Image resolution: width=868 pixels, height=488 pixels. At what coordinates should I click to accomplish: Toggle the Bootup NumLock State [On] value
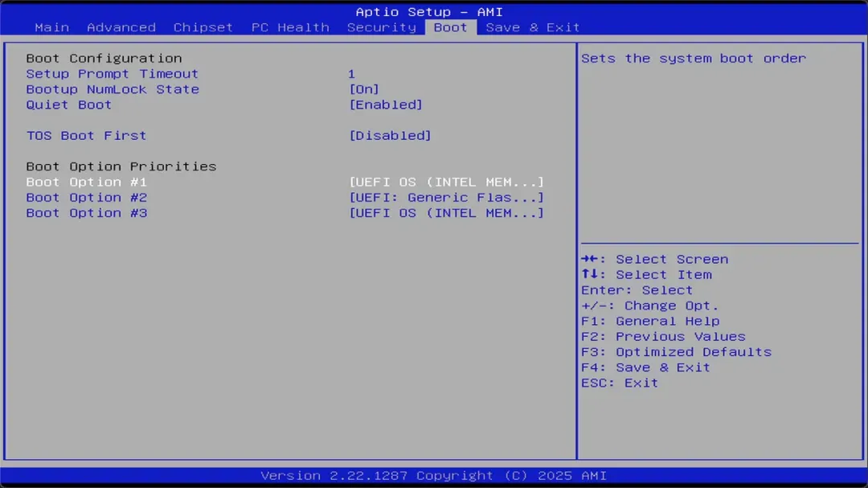coord(364,89)
